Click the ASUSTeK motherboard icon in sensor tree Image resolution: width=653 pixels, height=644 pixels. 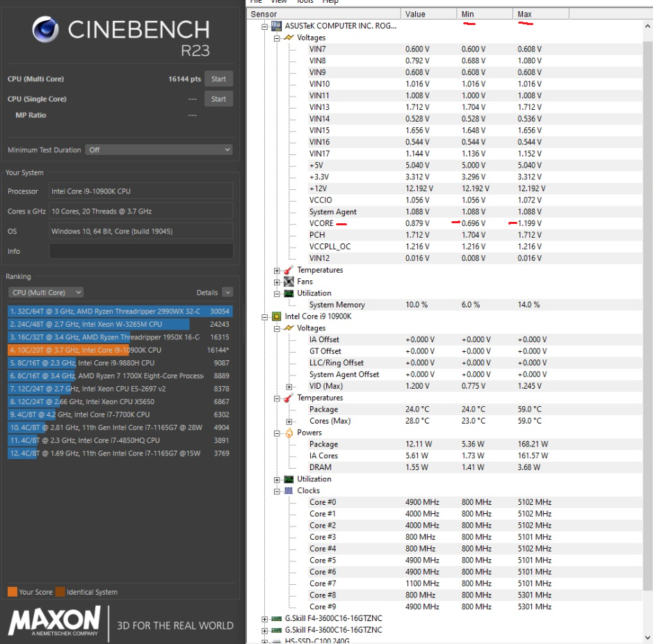(276, 26)
